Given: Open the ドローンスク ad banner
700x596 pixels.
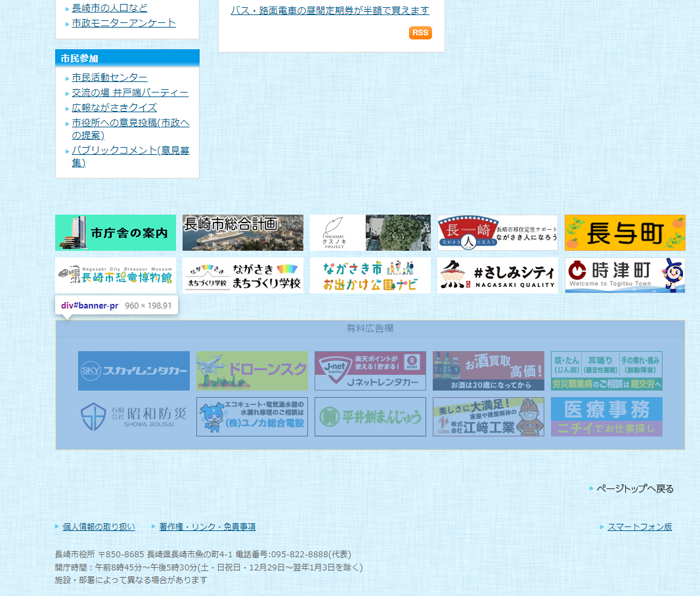Looking at the screenshot, I should click(x=252, y=371).
